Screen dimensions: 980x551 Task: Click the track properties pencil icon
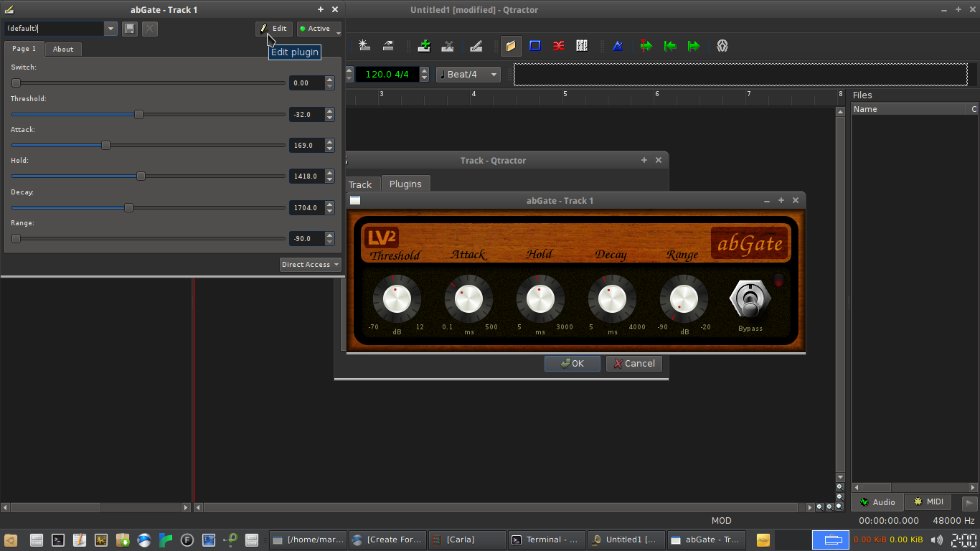[x=476, y=46]
